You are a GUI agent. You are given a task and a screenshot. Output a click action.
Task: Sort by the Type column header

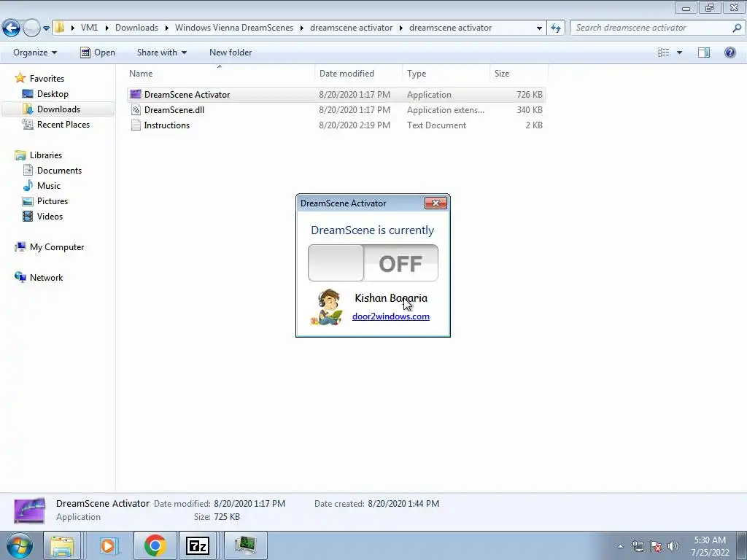click(446, 74)
